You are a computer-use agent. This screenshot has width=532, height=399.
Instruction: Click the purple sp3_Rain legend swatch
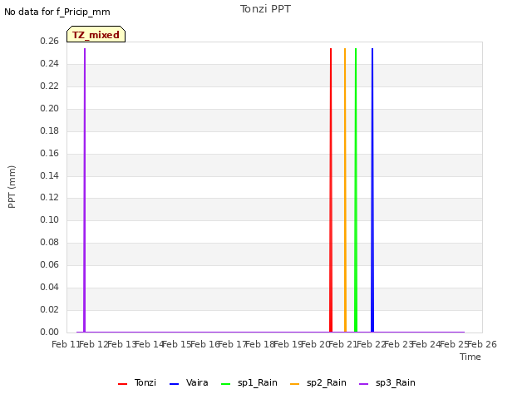364,384
